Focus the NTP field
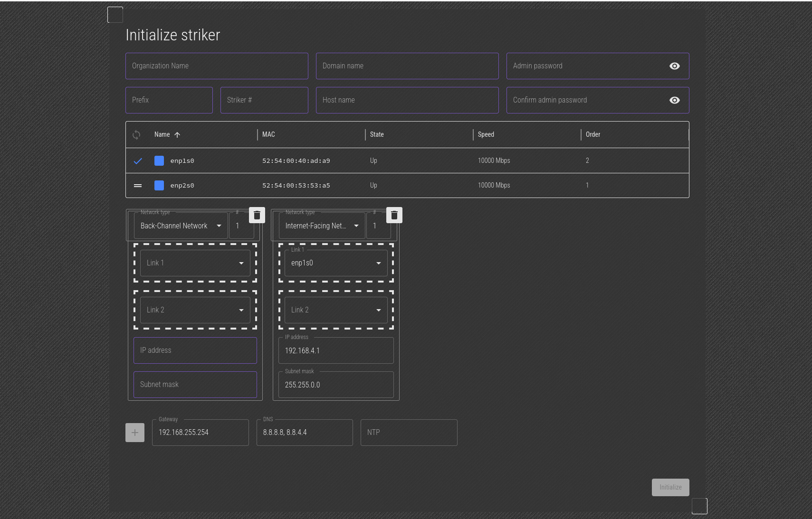Image resolution: width=812 pixels, height=519 pixels. pyautogui.click(x=409, y=433)
